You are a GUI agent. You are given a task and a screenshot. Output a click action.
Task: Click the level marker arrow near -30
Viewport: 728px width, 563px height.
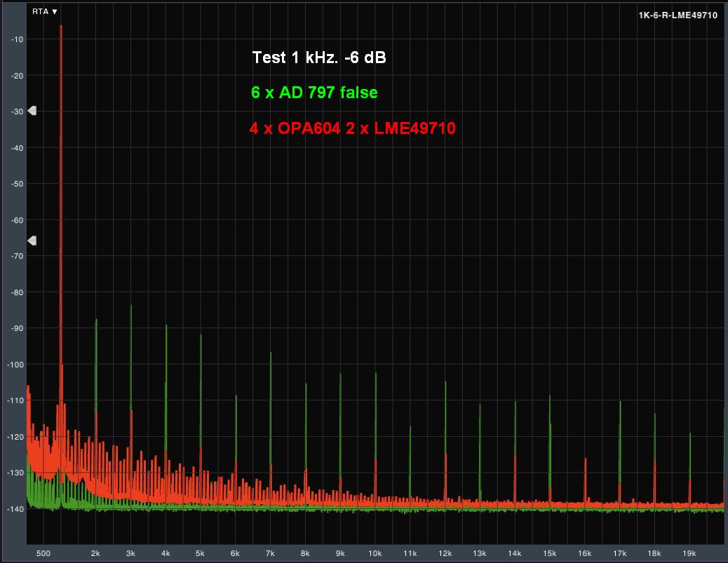click(x=32, y=111)
